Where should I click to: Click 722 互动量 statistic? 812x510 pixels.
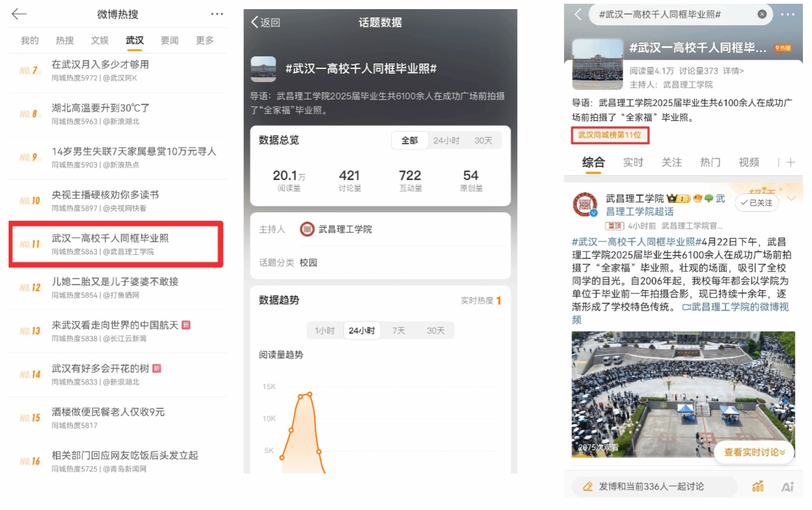[410, 181]
